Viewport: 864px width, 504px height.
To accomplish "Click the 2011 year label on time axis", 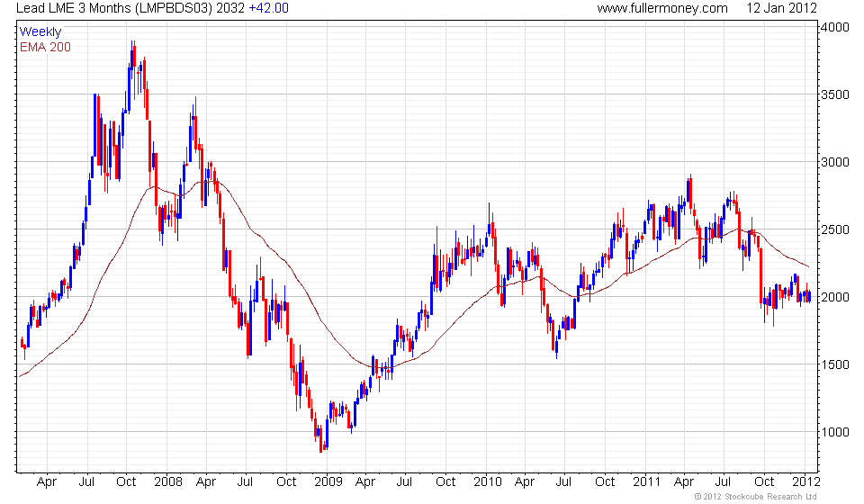I will click(646, 482).
